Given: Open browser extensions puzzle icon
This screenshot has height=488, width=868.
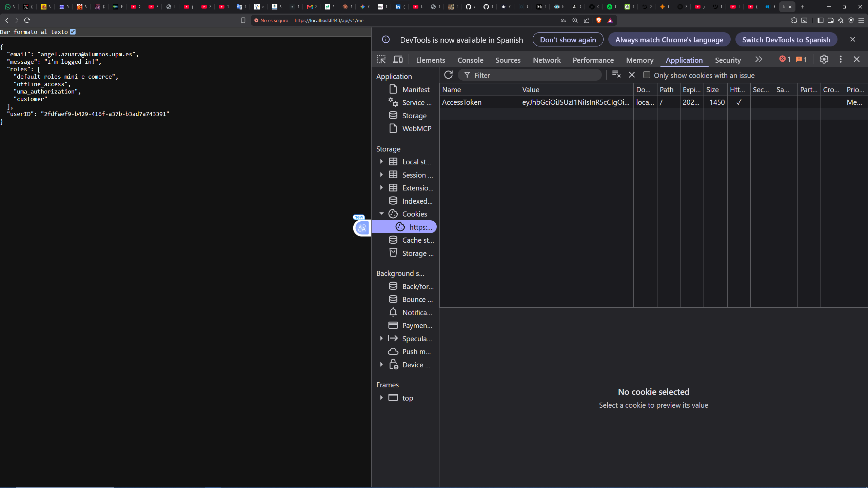Looking at the screenshot, I should (x=794, y=20).
